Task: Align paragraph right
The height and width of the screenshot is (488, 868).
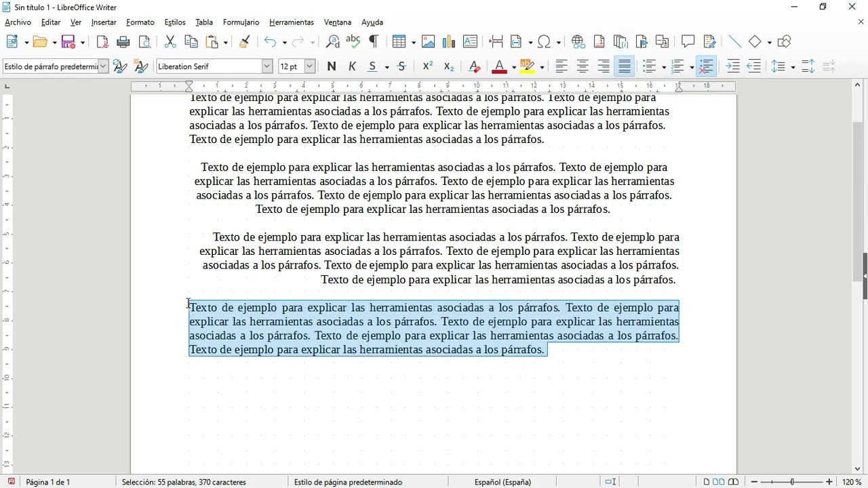Action: (604, 66)
